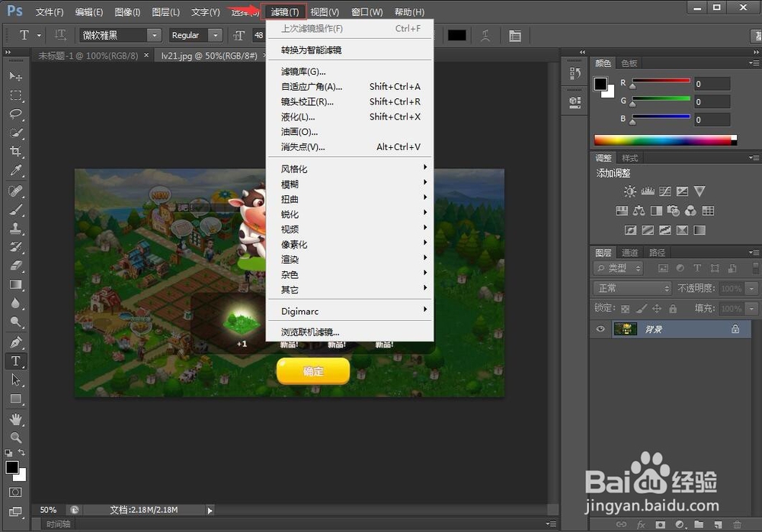Add a Levels adjustment

pos(647,191)
